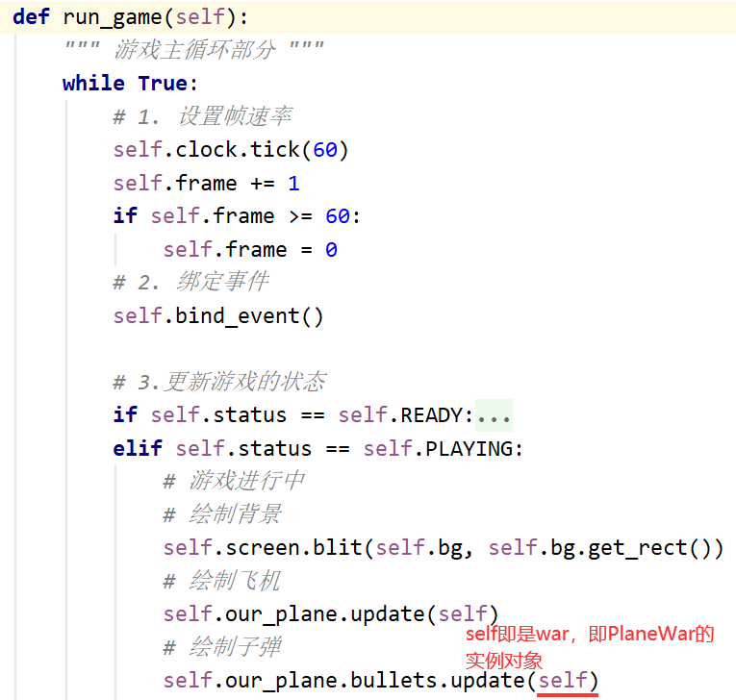Click the 'self.our_plane.bullets.update(self)' line
Image resolution: width=736 pixels, height=700 pixels.
click(x=381, y=681)
